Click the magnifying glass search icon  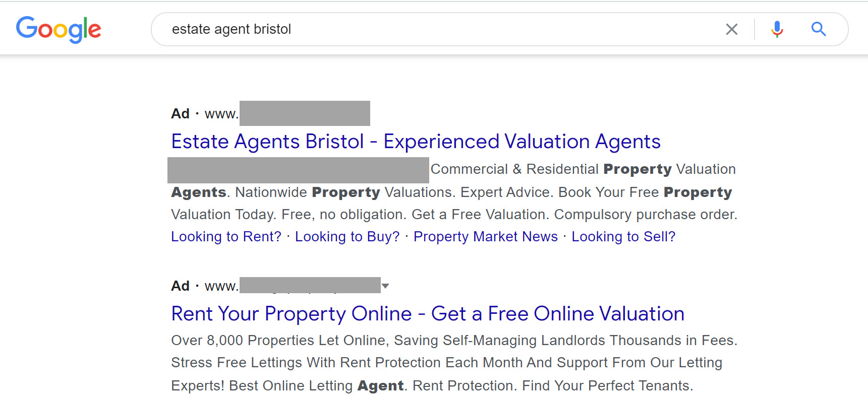coord(818,29)
